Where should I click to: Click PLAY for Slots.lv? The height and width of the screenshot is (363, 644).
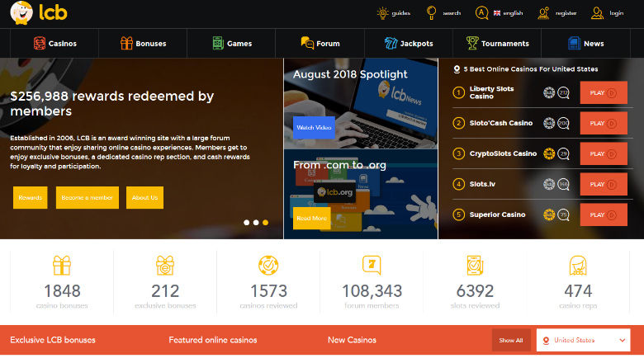tap(604, 185)
